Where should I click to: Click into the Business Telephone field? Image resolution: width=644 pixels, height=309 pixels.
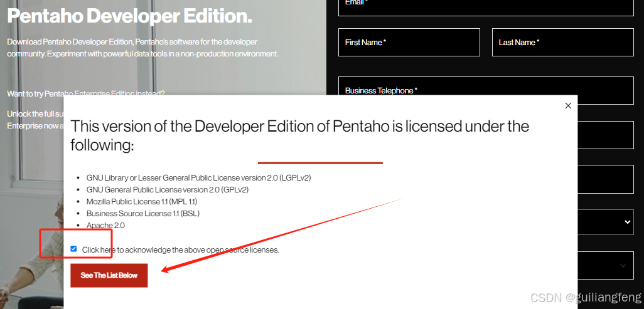pyautogui.click(x=486, y=90)
